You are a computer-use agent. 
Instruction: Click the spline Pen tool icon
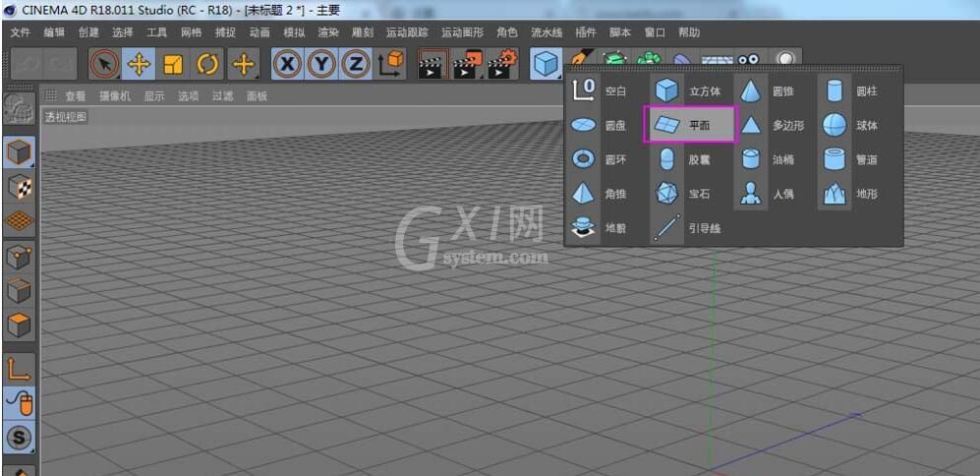[581, 57]
